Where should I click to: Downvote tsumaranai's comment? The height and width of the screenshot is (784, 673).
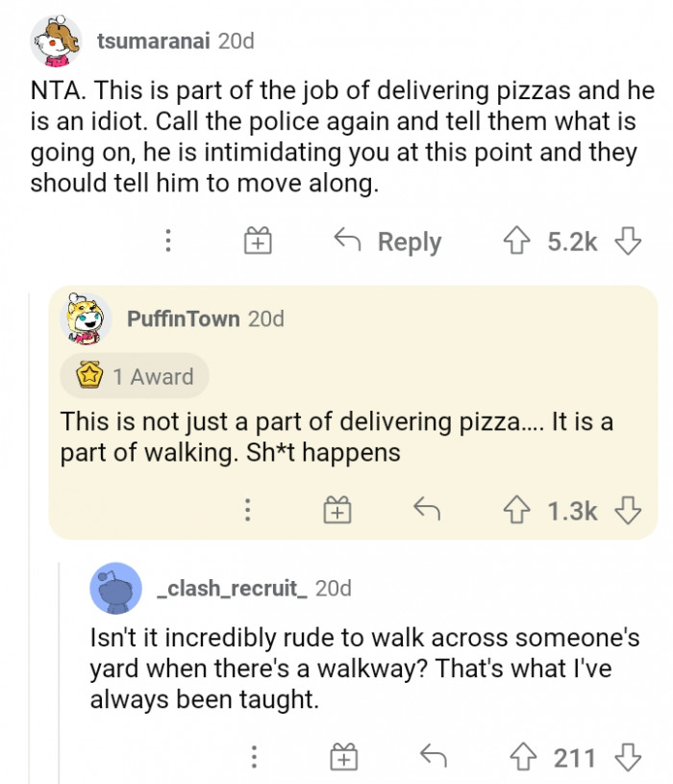[x=627, y=240]
